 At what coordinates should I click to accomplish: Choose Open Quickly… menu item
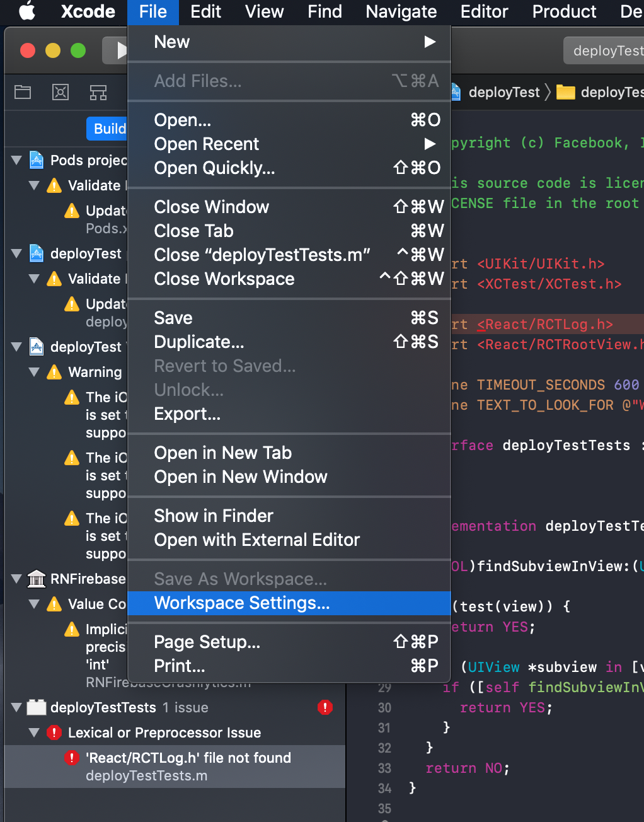click(x=289, y=168)
